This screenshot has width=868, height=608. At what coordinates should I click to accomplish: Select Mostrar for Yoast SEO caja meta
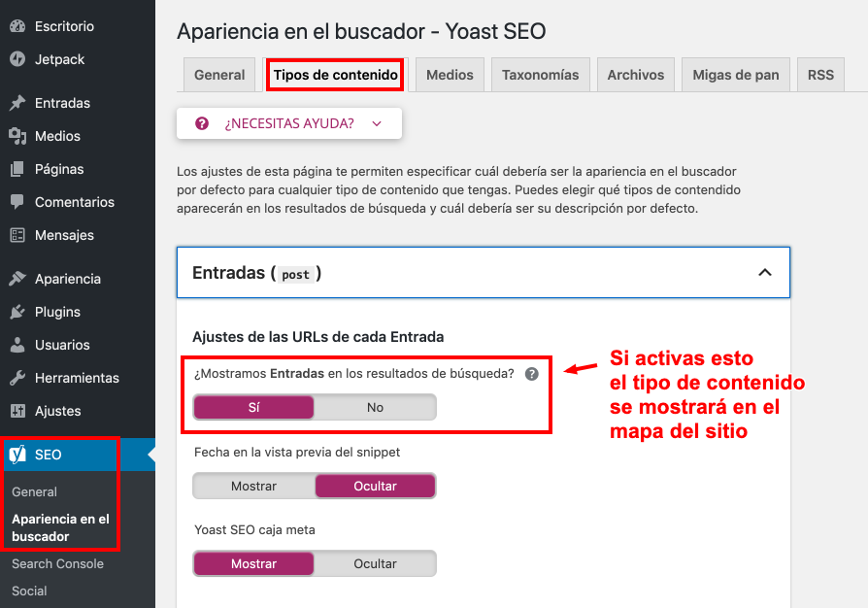(x=253, y=563)
